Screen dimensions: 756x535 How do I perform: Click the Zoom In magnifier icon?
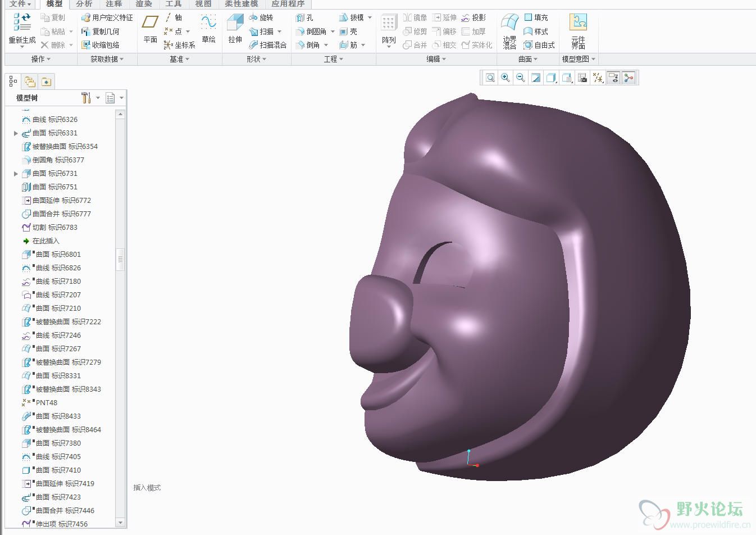(505, 78)
